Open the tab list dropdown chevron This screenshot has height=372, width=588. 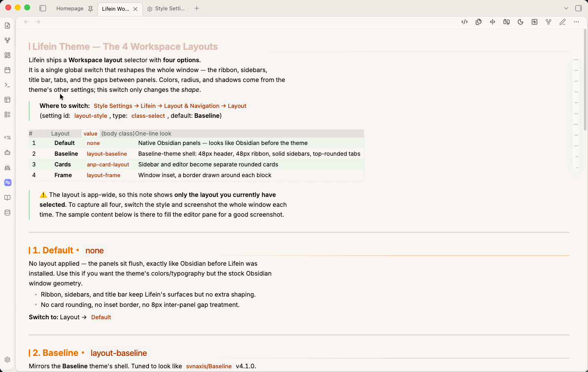click(x=566, y=8)
